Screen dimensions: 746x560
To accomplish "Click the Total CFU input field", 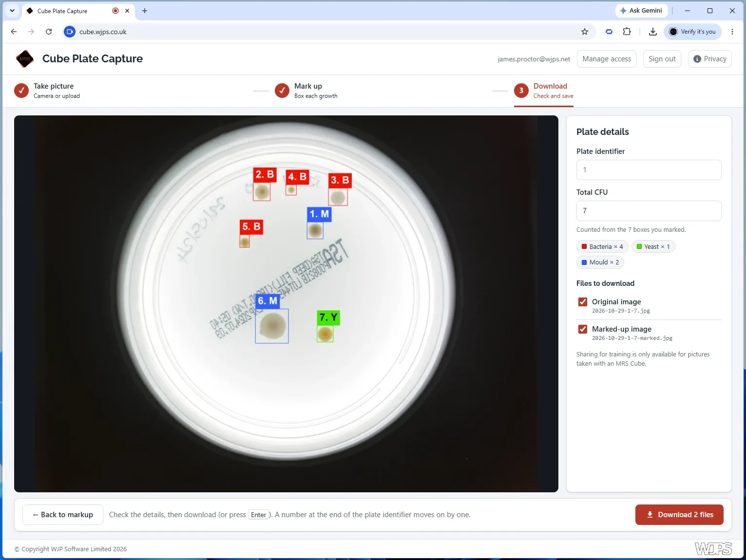I will [x=649, y=211].
